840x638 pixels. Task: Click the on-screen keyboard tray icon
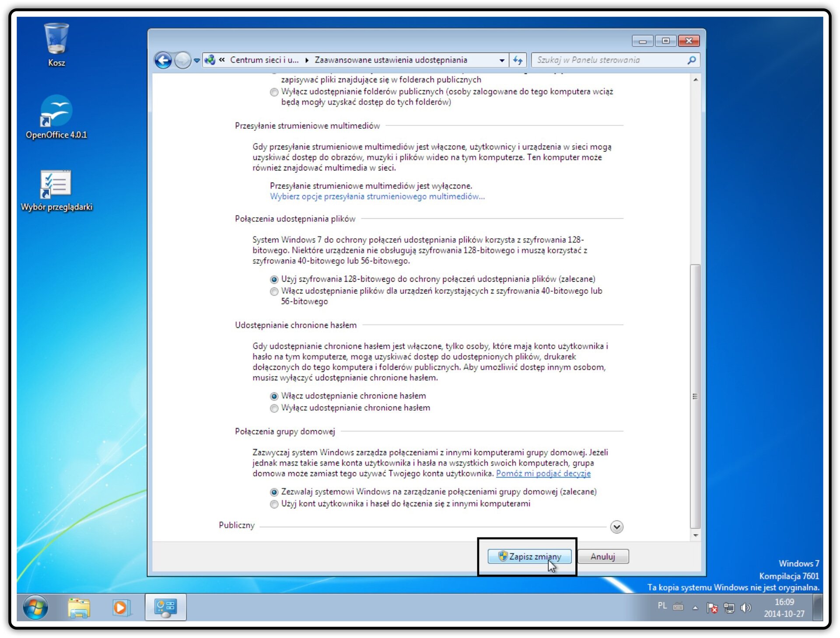pyautogui.click(x=678, y=607)
